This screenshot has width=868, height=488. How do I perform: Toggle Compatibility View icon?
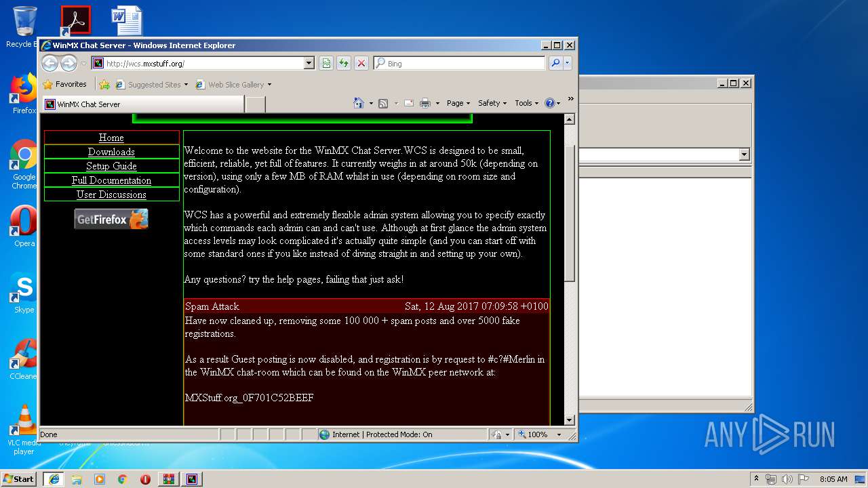pyautogui.click(x=326, y=63)
